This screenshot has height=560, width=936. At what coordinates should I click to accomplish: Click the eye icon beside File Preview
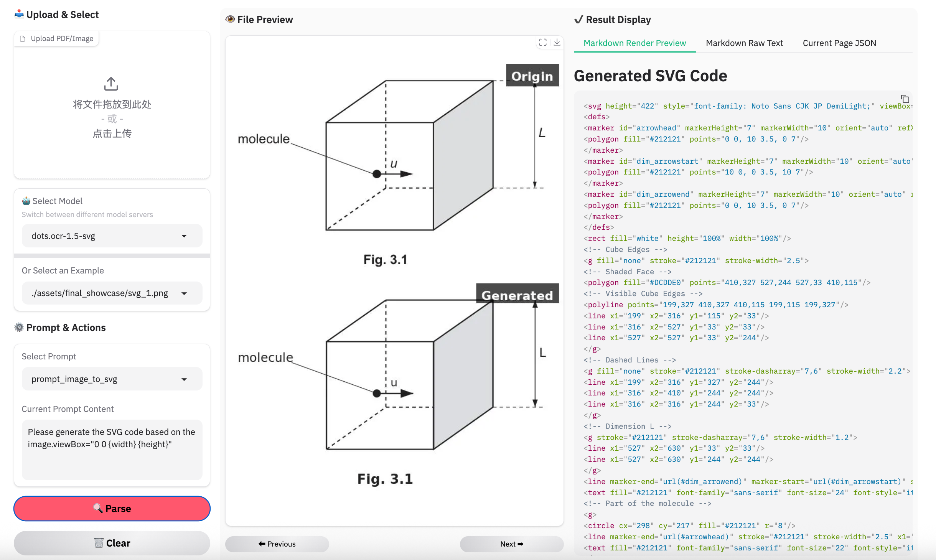pyautogui.click(x=230, y=19)
